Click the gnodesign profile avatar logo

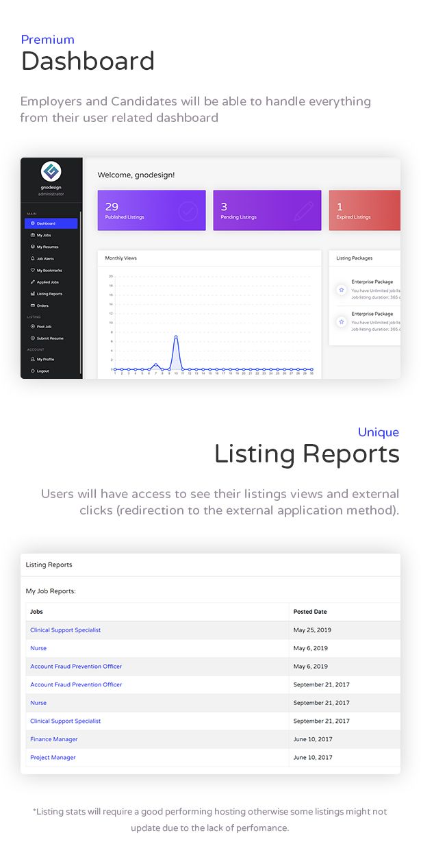click(51, 172)
